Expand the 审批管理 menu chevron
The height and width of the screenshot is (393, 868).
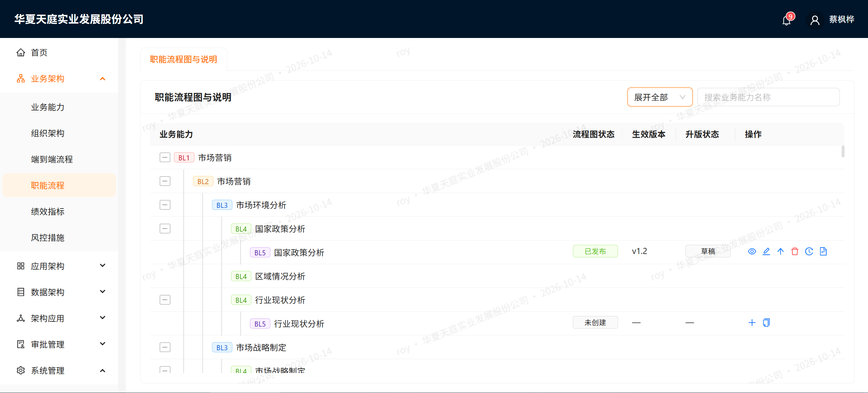point(102,344)
